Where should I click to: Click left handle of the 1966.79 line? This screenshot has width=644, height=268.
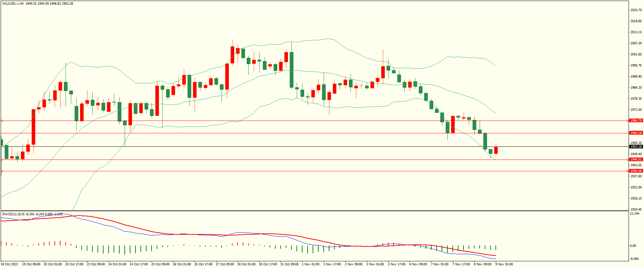[2, 121]
